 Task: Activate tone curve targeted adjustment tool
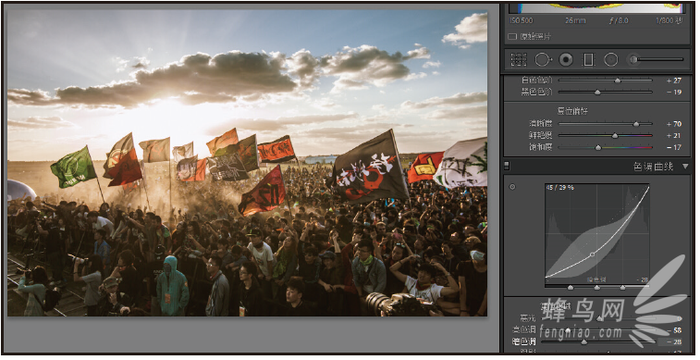pos(512,187)
